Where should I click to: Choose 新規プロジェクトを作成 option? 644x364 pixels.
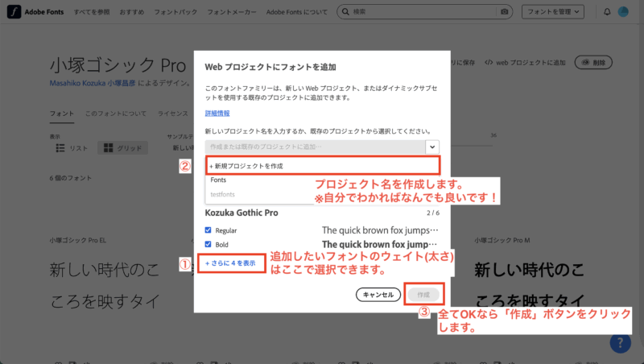point(323,166)
